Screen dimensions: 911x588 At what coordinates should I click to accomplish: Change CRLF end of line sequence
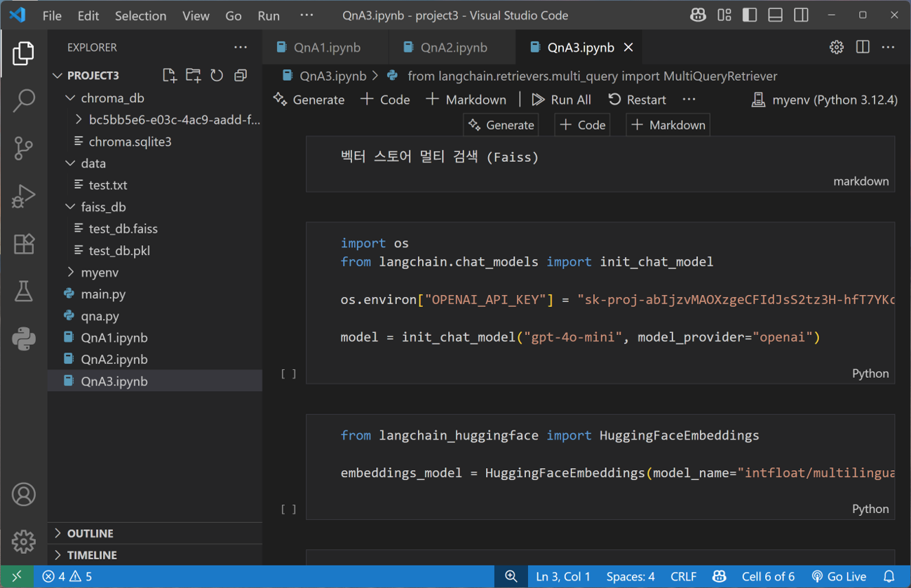click(683, 577)
